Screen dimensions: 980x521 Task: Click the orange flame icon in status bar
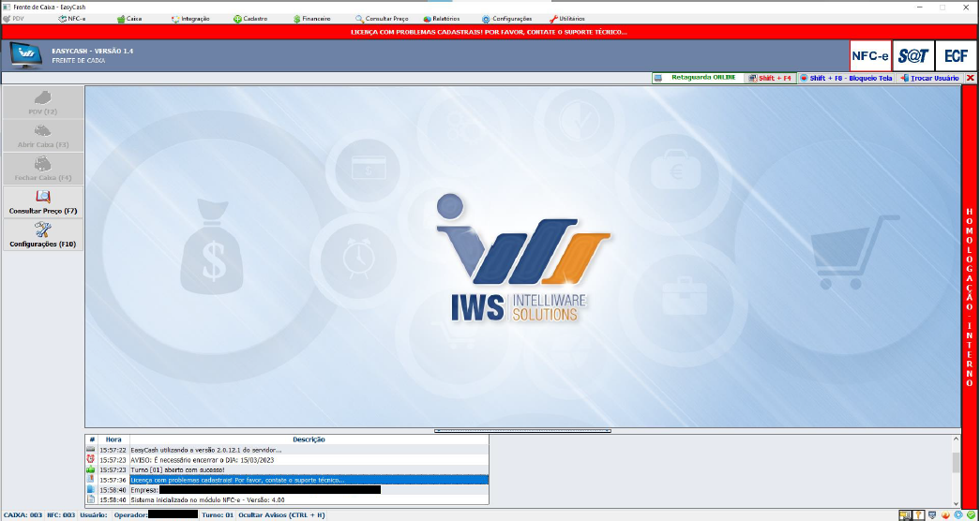[945, 514]
